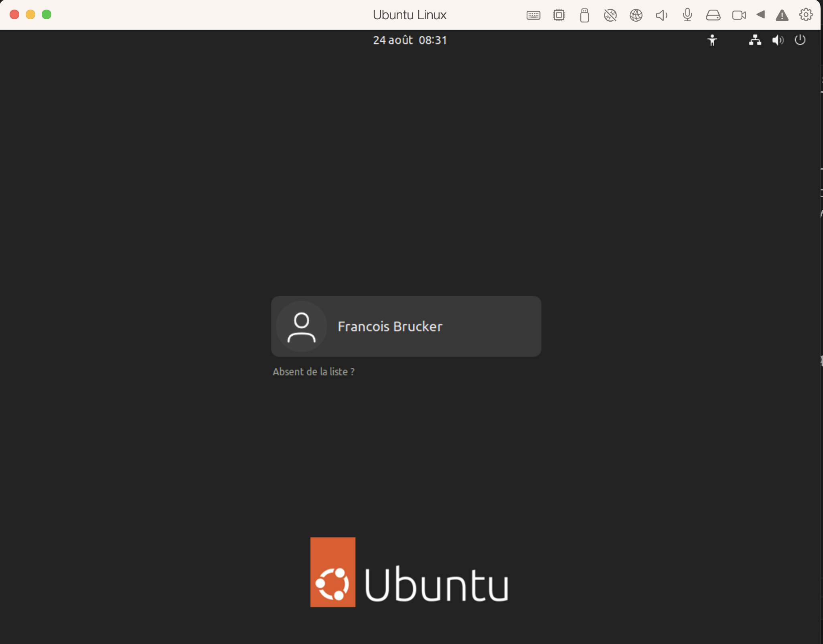Image resolution: width=823 pixels, height=644 pixels.
Task: Open the hard disk drive icon in the toolbar
Action: click(713, 15)
